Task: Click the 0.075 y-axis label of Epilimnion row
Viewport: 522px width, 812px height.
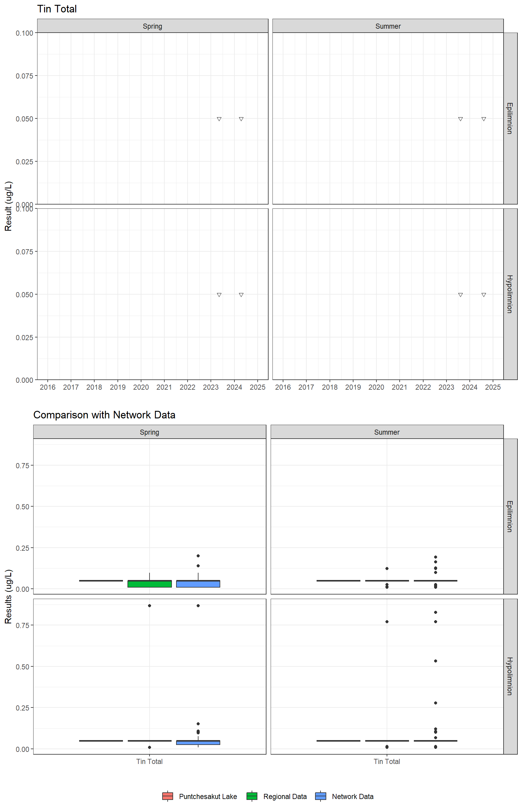Action: pyautogui.click(x=24, y=76)
